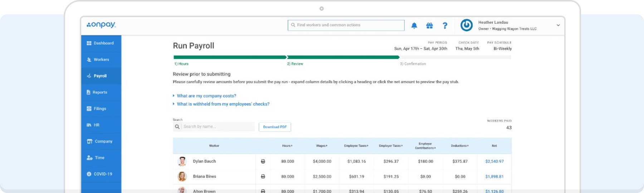Viewport: 644px width, 193px height.
Task: Click the Net column header
Action: 494,146
